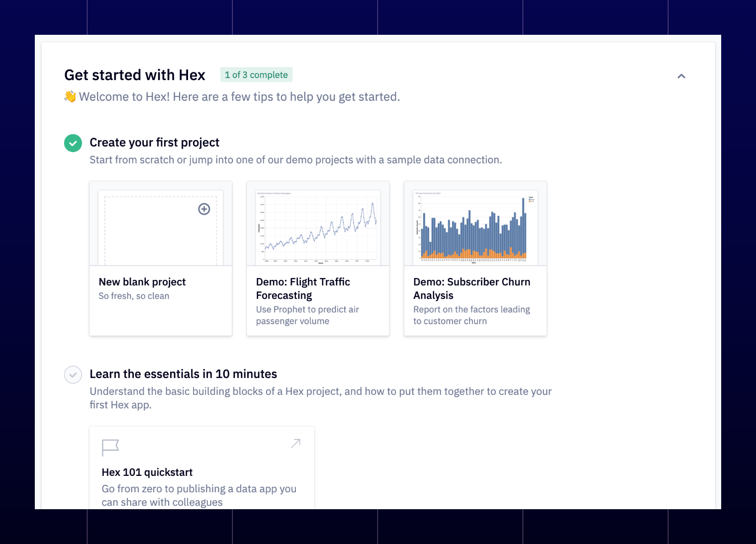The width and height of the screenshot is (756, 544).
Task: Collapse the Get started with Hex panel
Action: [x=681, y=76]
